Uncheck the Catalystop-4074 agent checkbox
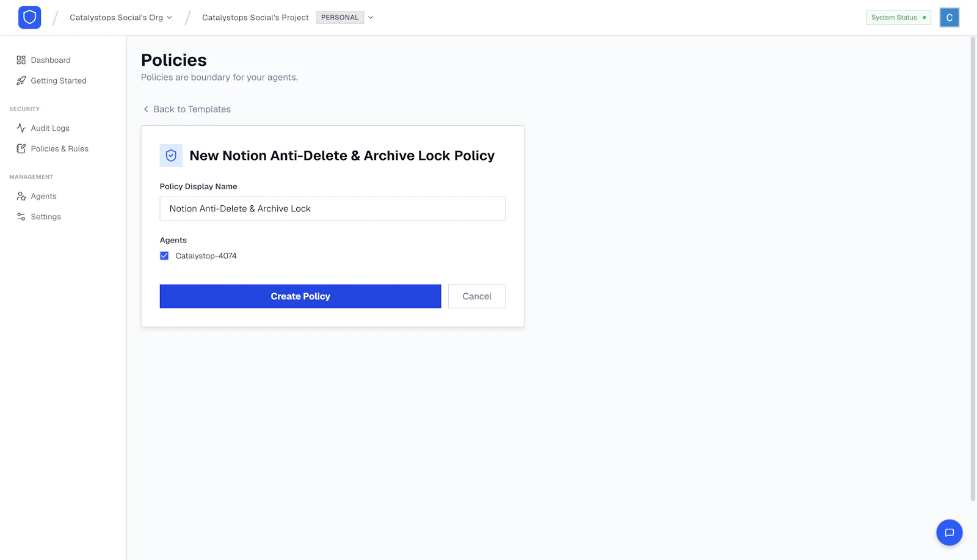Viewport: 977px width, 560px height. (x=164, y=256)
